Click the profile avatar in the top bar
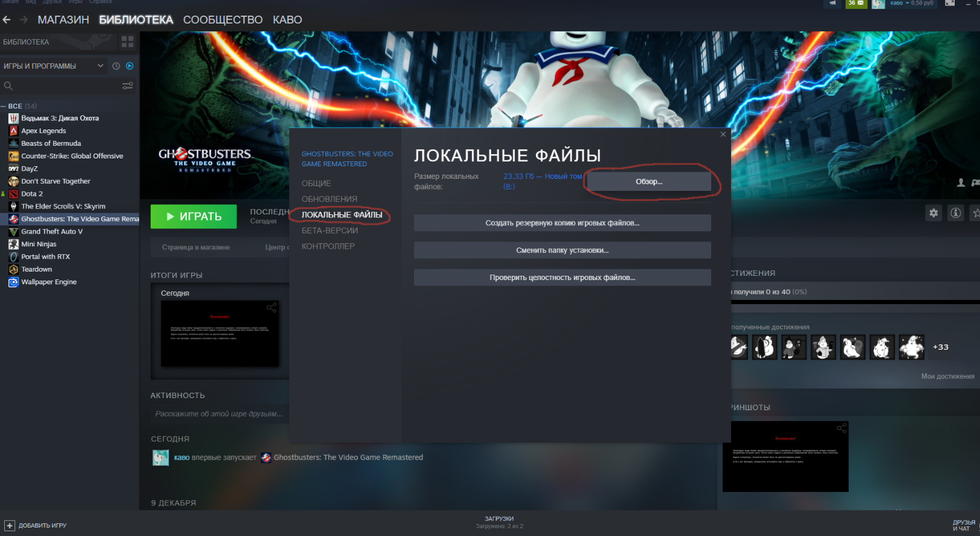This screenshot has width=980, height=536. (x=878, y=4)
